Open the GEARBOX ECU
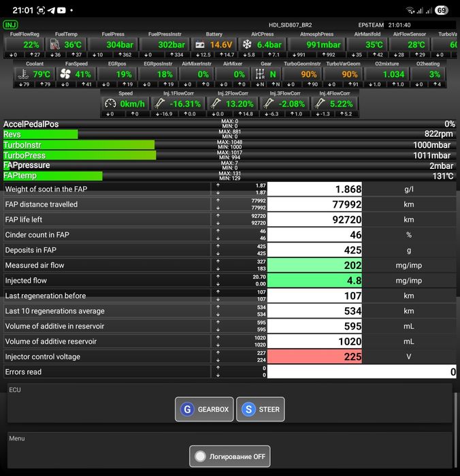This screenshot has height=476, width=460. point(204,409)
